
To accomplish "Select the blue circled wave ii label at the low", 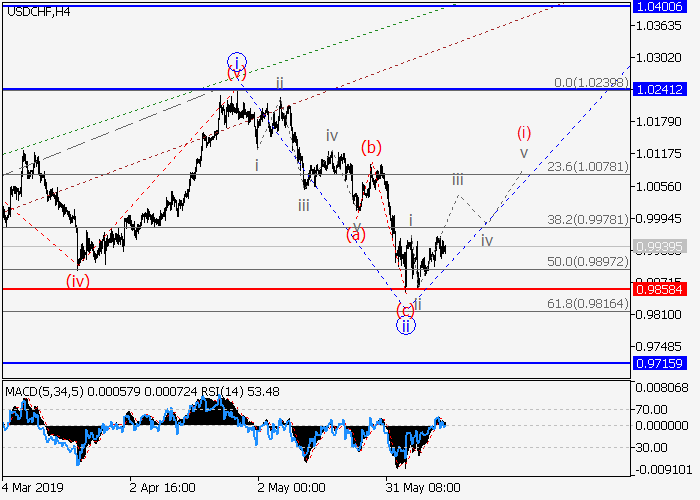I will (405, 325).
